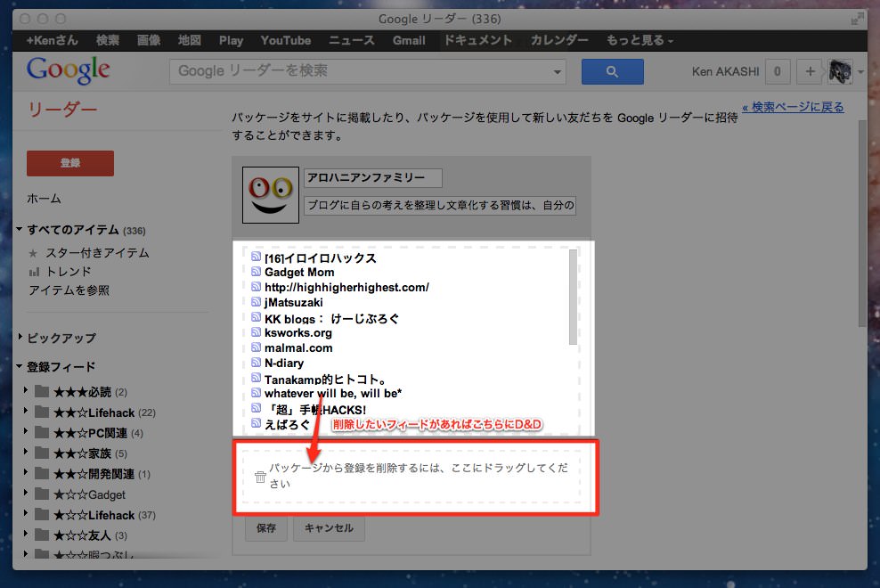
Task: Click the ★☆☆友人 folder icon
Action: 42,535
